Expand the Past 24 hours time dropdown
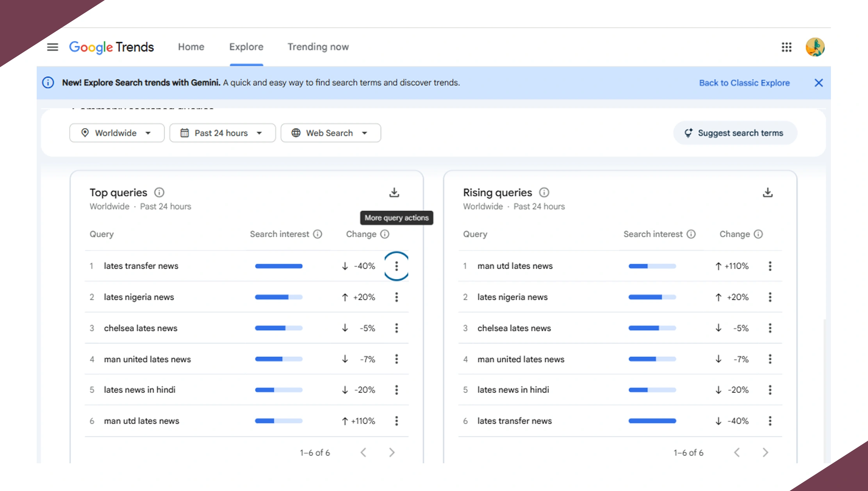868x491 pixels. 223,133
